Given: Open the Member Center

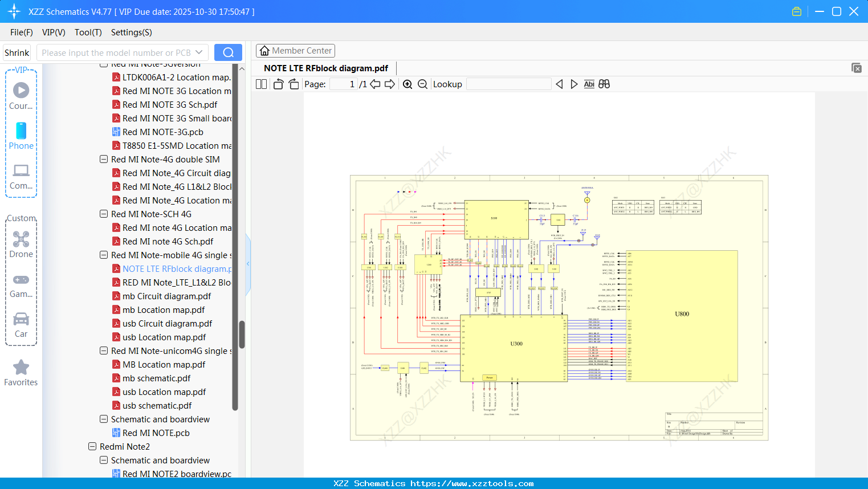Looking at the screenshot, I should 295,50.
